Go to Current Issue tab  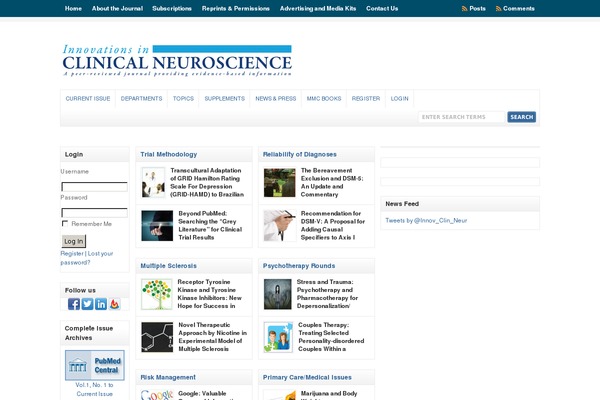[x=88, y=99]
